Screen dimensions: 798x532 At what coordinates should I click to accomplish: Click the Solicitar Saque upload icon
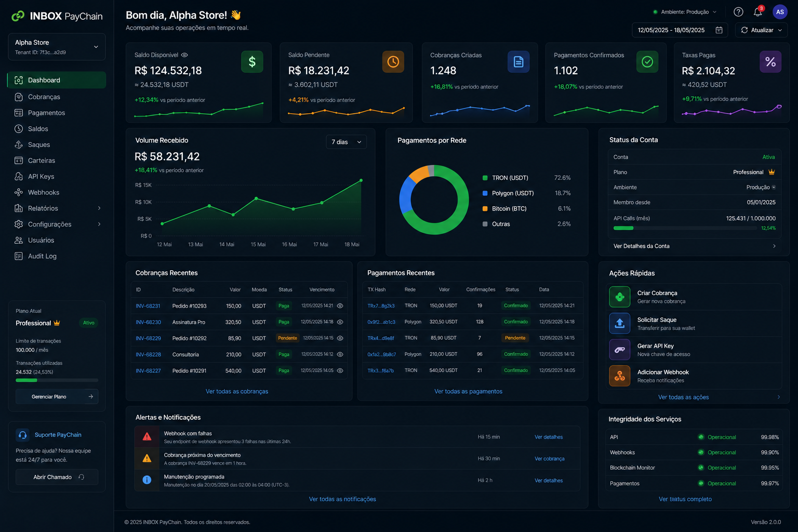(x=620, y=323)
